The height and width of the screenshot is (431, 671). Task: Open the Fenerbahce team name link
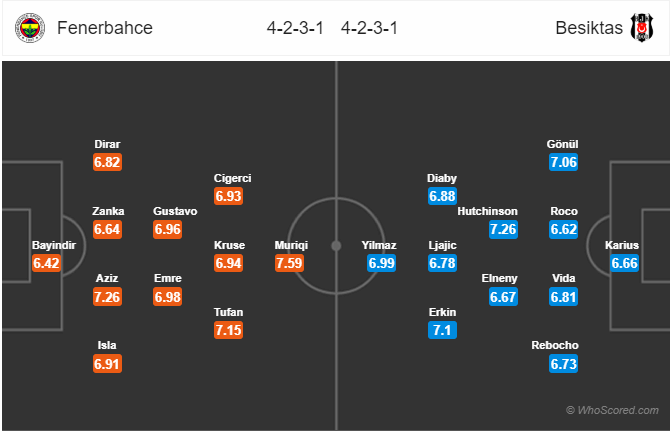105,28
